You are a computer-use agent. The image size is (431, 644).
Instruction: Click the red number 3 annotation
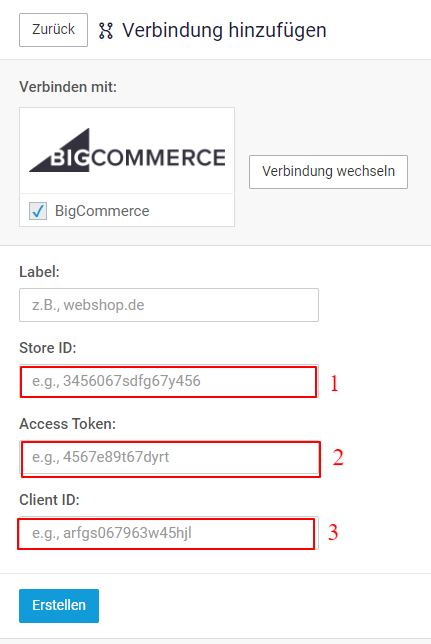333,532
